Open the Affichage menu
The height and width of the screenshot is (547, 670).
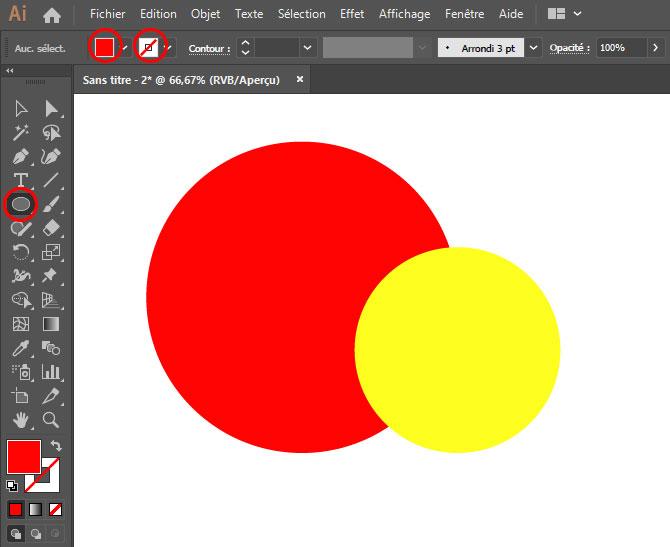click(x=404, y=14)
